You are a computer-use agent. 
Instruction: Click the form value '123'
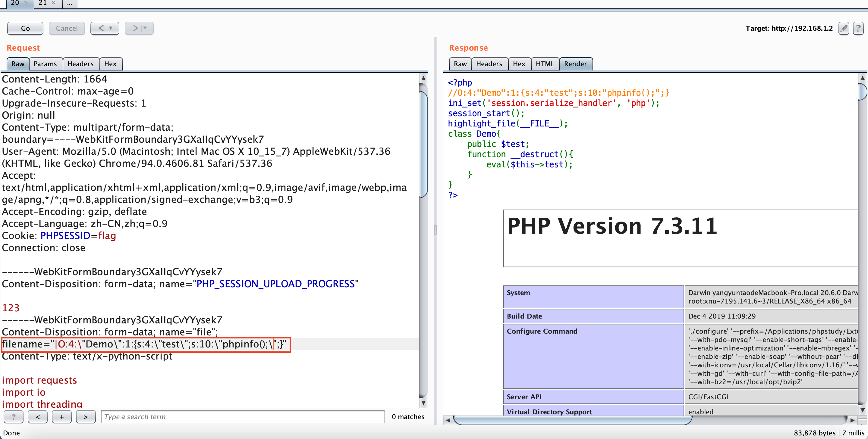[x=11, y=308]
